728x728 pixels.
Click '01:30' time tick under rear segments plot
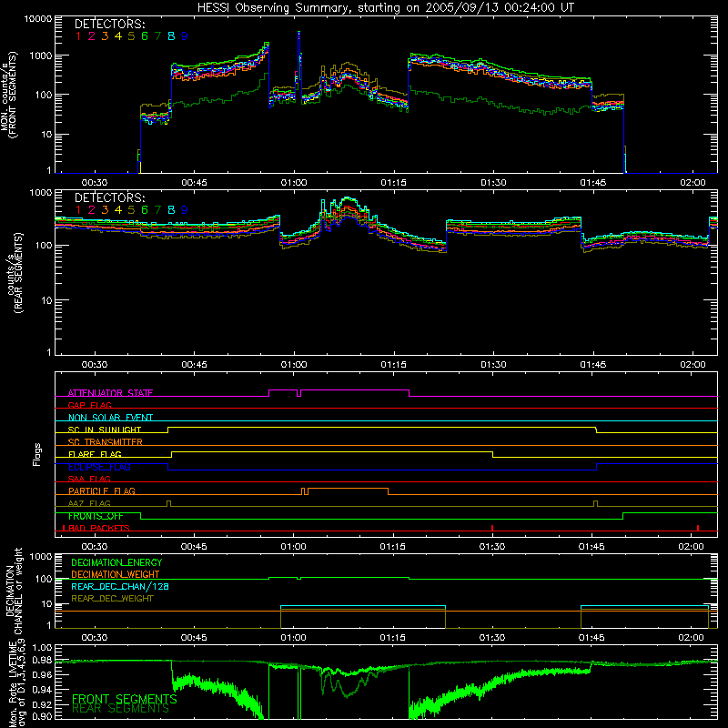[x=493, y=365]
